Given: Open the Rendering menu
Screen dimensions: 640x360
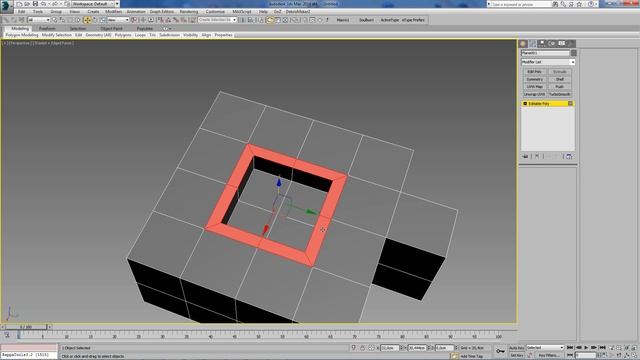Looking at the screenshot, I should (189, 12).
